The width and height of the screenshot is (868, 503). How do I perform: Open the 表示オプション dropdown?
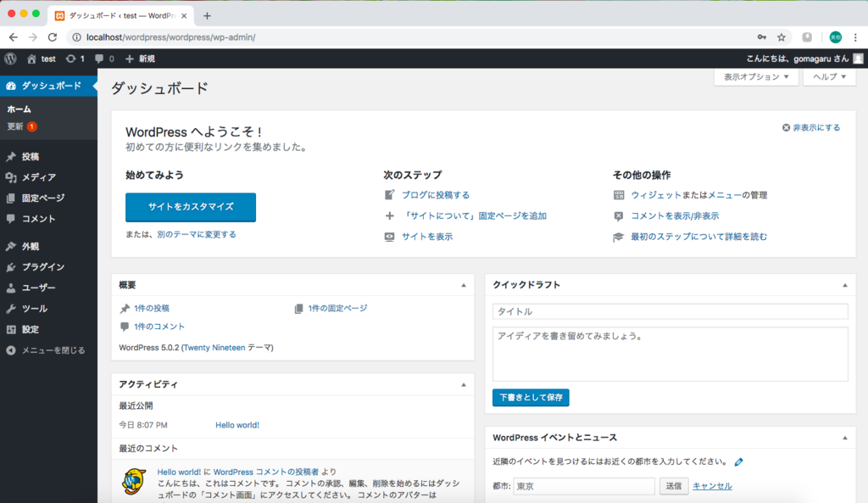pos(754,76)
